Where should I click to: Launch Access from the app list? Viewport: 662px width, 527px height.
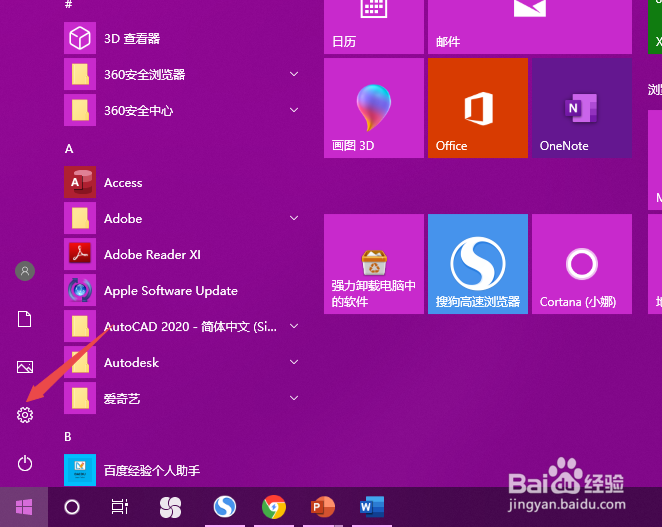(80, 182)
